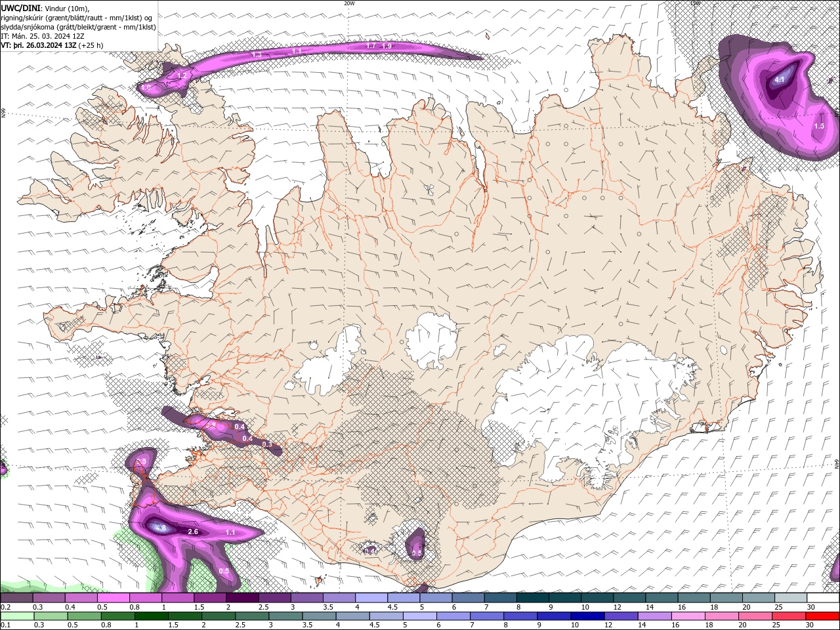Image resolution: width=840 pixels, height=630 pixels.
Task: Click the pink 18 swatch in the rain scale
Action: [x=721, y=616]
